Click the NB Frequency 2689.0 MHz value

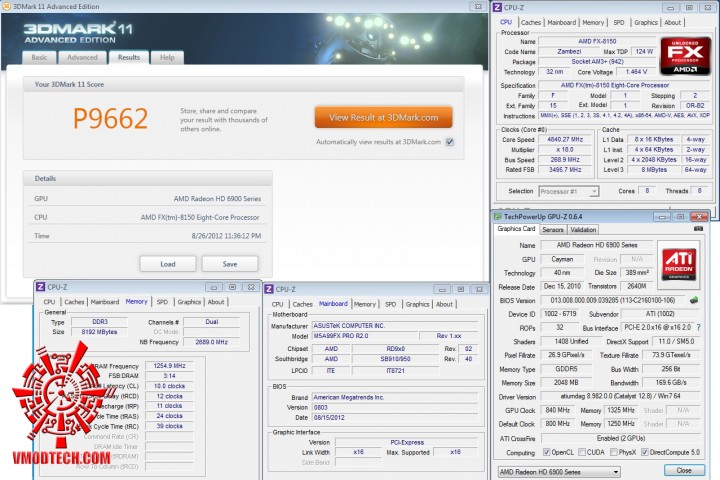pos(211,342)
